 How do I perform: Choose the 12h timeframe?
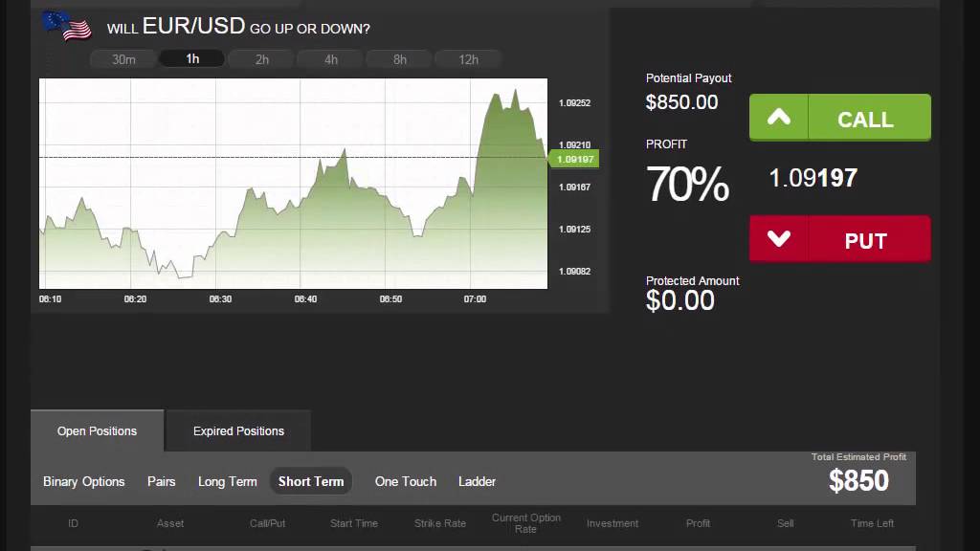[x=468, y=59]
